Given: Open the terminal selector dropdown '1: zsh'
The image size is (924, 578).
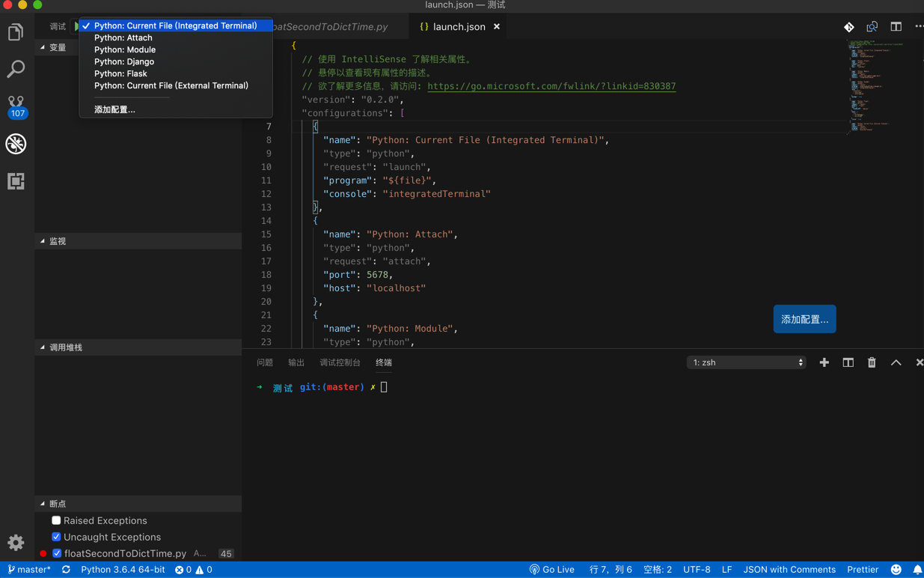Looking at the screenshot, I should [746, 362].
